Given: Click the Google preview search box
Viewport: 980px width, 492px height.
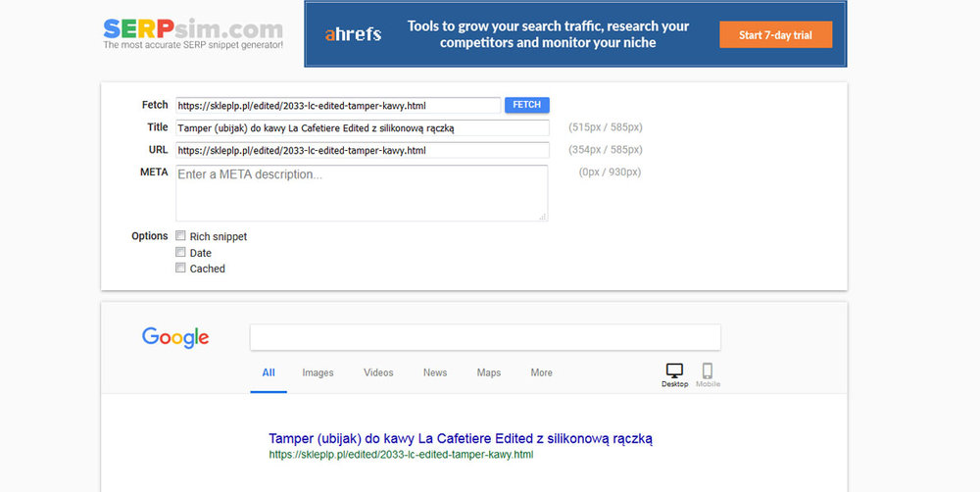Looking at the screenshot, I should (x=486, y=337).
